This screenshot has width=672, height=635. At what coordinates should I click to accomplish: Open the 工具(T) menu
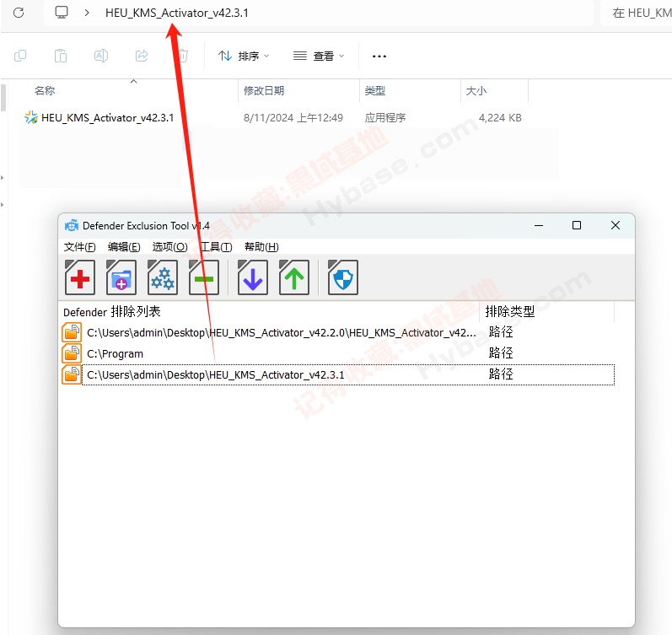(x=217, y=247)
